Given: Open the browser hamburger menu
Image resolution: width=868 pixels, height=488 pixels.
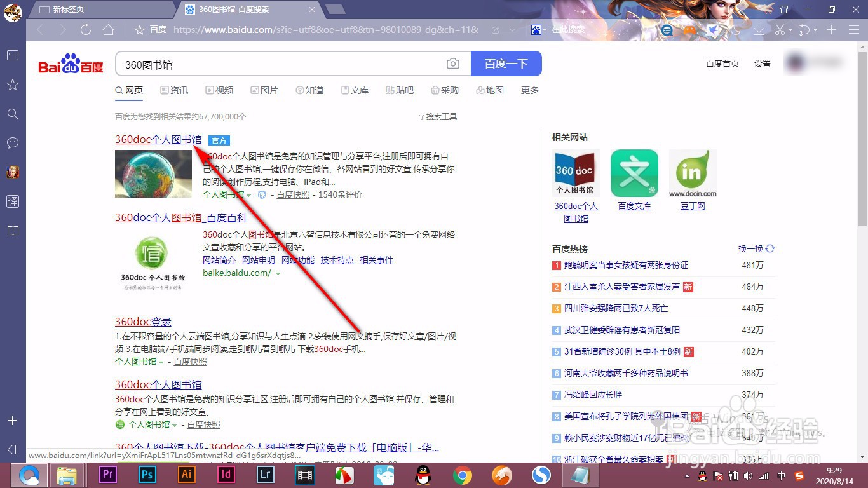Looking at the screenshot, I should 854,29.
